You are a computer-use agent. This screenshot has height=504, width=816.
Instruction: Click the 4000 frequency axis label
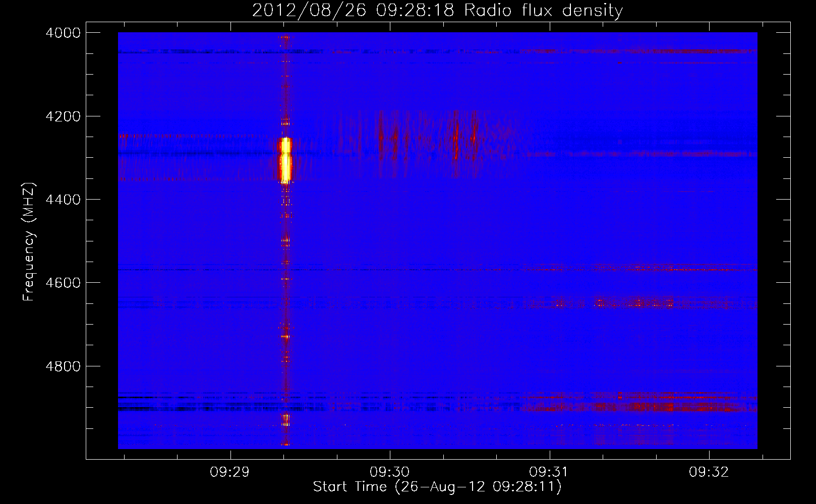[63, 33]
